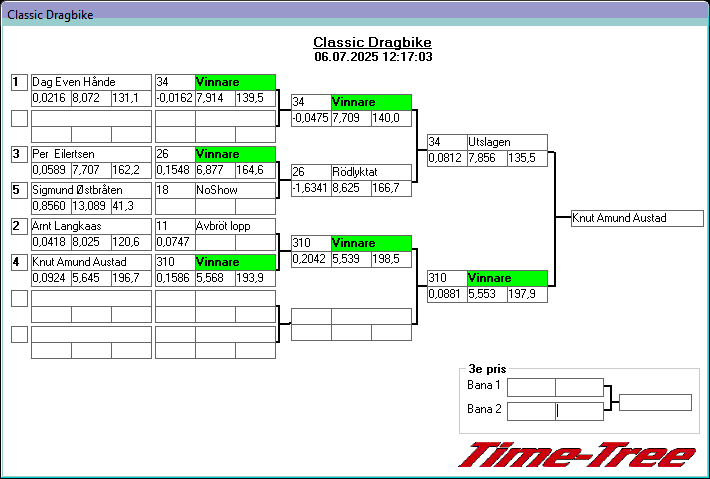Click speed value 131,1
This screenshot has height=479, width=710.
pos(131,99)
